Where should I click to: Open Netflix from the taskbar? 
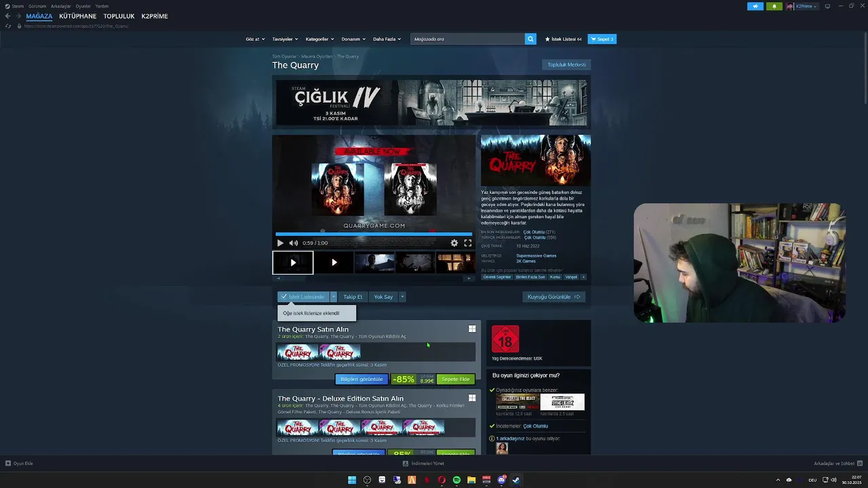pos(427,480)
